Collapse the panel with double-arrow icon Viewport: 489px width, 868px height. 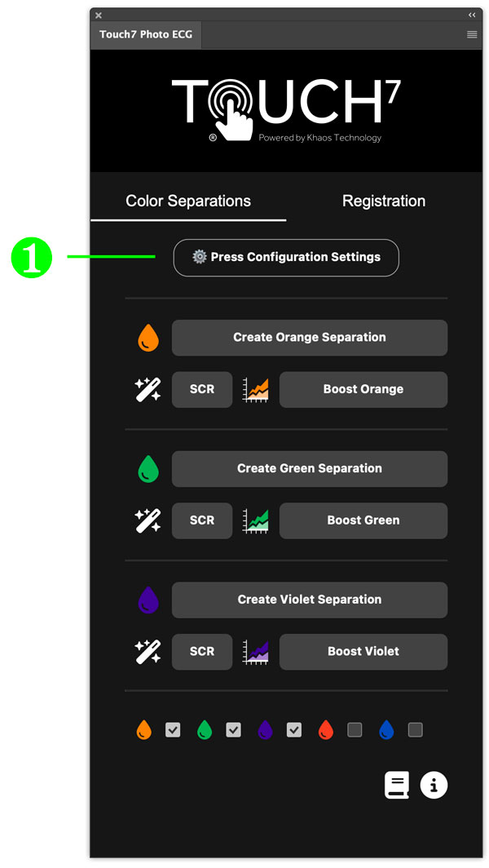click(x=472, y=15)
